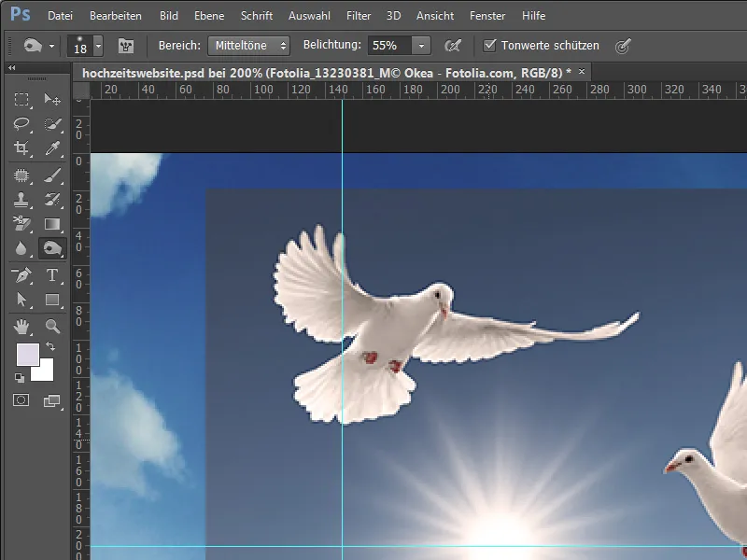
Task: Change the screen mode
Action: click(x=52, y=401)
